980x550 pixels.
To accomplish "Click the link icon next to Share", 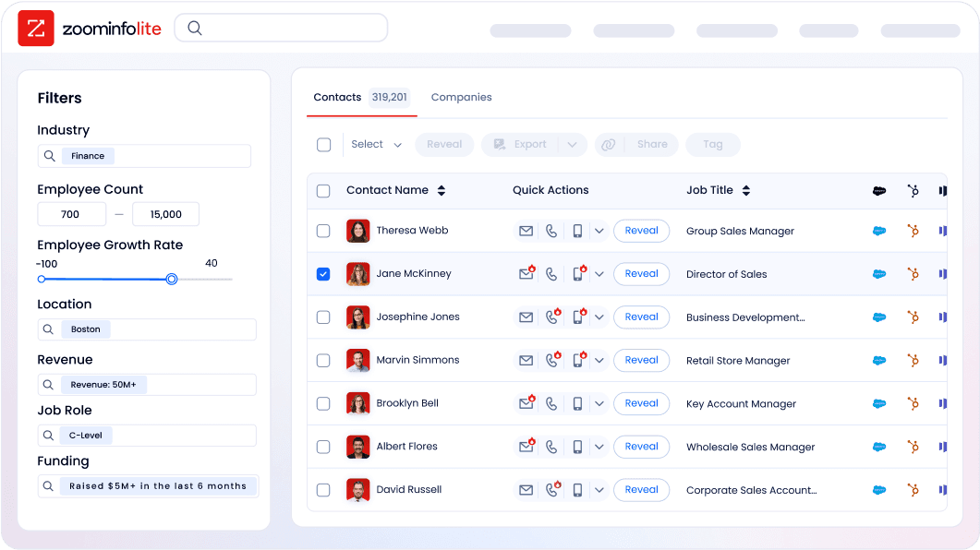I will (x=609, y=144).
